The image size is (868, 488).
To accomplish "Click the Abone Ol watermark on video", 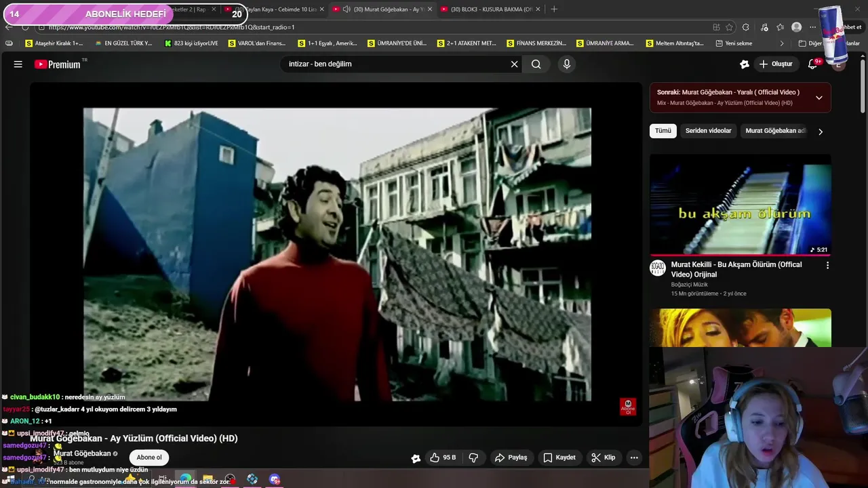I will pyautogui.click(x=628, y=407).
